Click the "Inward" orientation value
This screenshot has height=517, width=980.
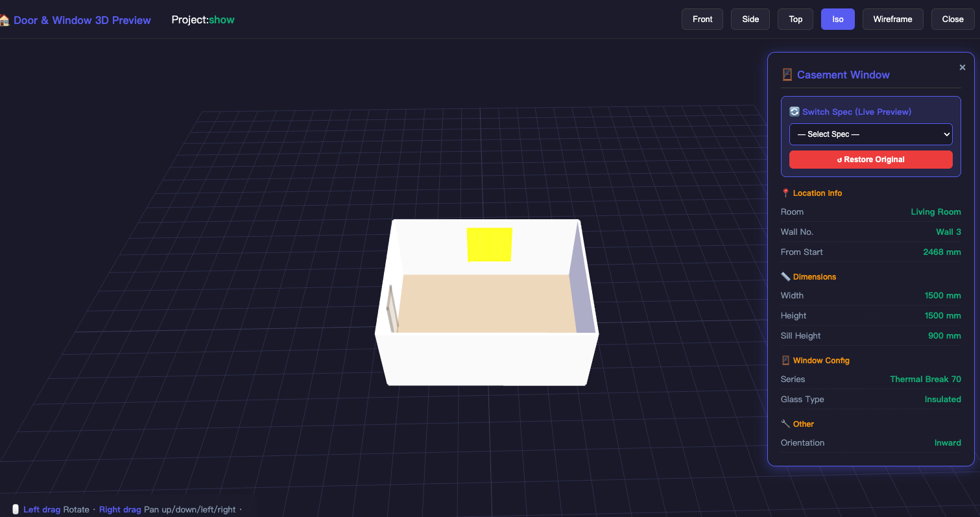[x=948, y=443]
